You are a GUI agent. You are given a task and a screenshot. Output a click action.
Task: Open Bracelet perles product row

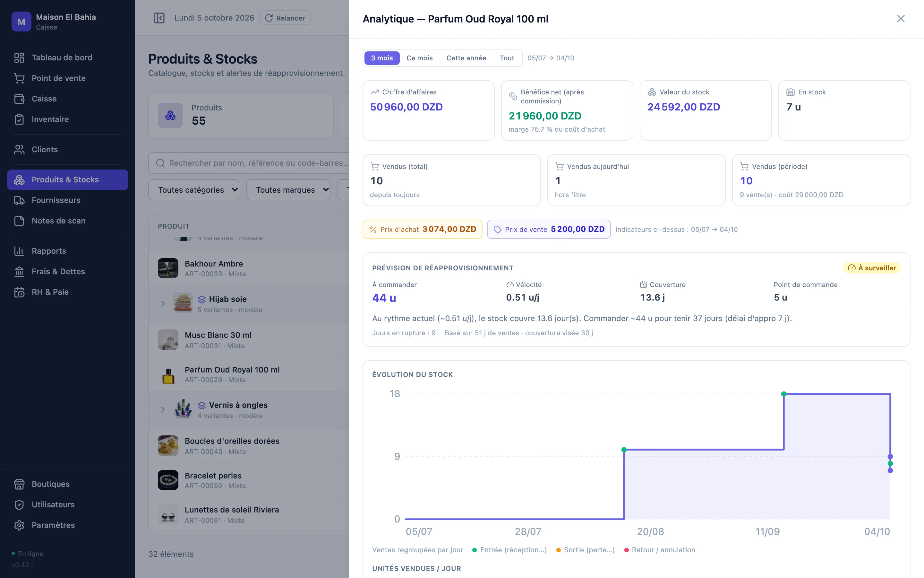[x=249, y=480]
